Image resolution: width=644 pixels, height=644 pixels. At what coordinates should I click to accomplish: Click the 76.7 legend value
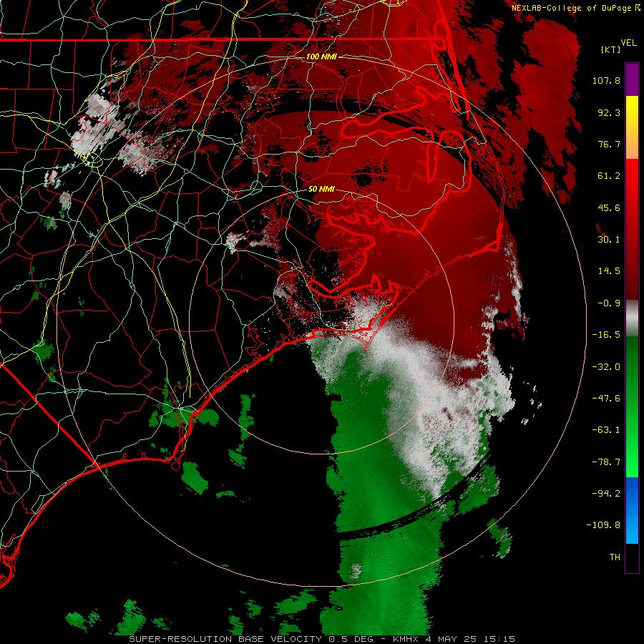coord(609,144)
